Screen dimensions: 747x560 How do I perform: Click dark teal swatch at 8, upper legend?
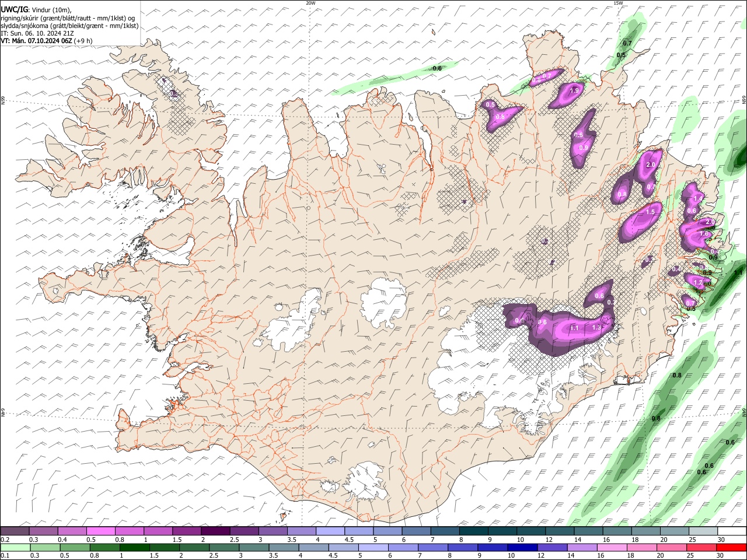(x=474, y=531)
